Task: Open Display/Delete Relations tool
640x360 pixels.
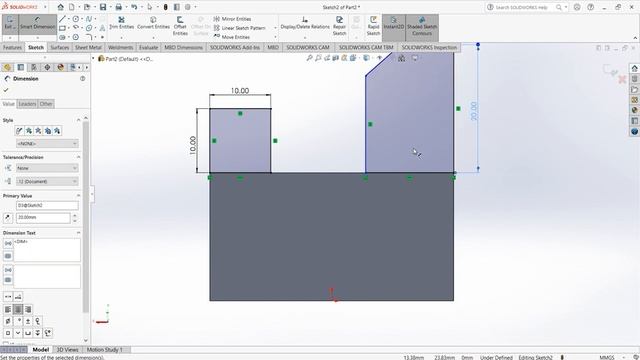Action: [x=304, y=23]
